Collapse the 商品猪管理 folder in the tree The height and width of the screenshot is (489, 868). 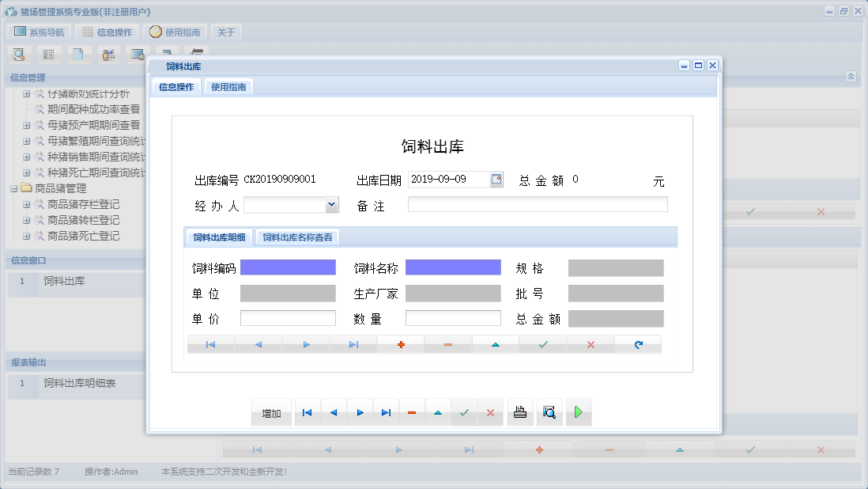14,189
